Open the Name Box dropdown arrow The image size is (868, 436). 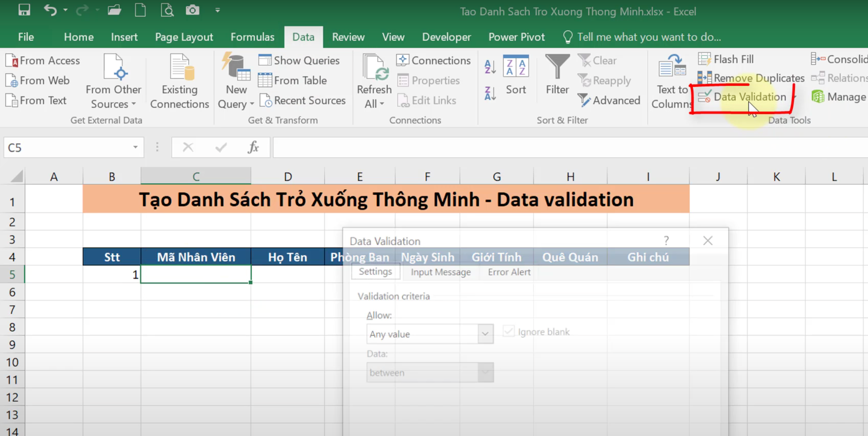pyautogui.click(x=135, y=148)
